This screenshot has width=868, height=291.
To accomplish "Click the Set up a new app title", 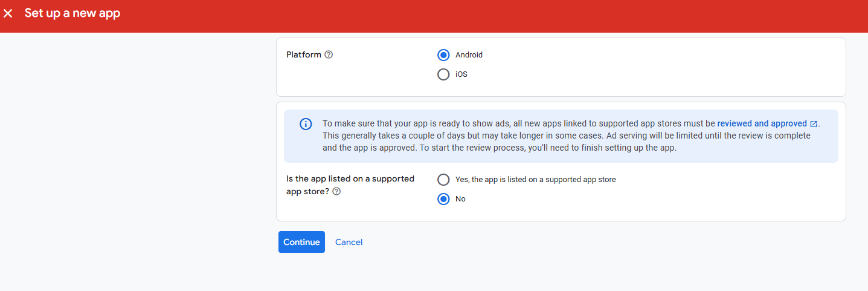I will (x=72, y=13).
